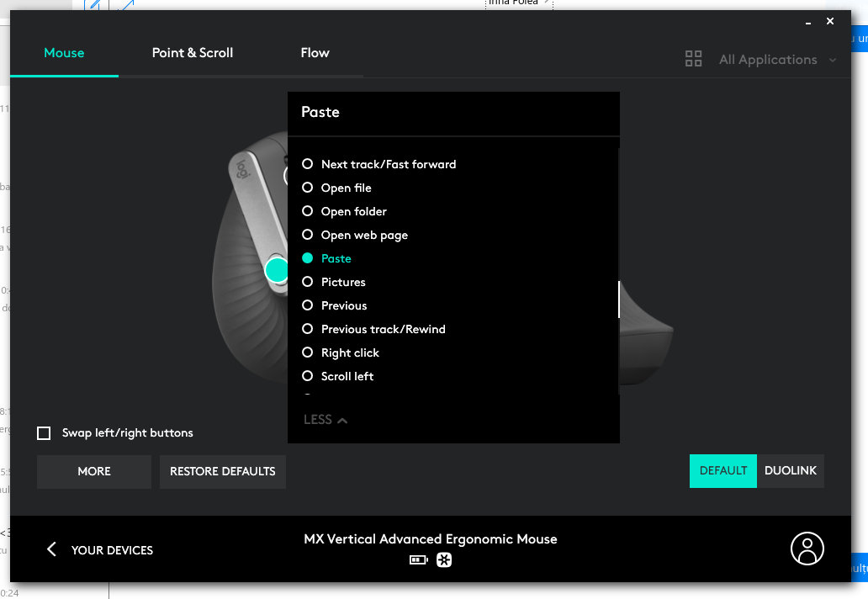Click the RESTORE DEFAULTS button
The width and height of the screenshot is (868, 599).
(223, 472)
